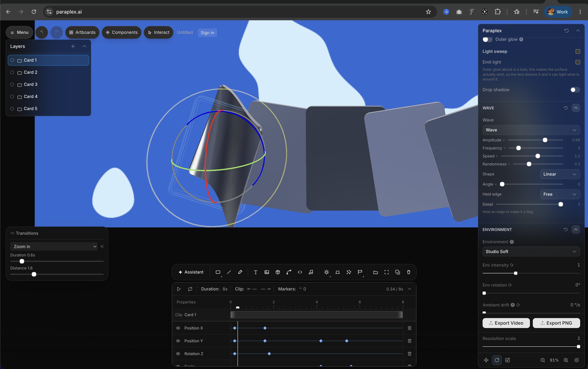Screen dimensions: 588x369
Task: Open the Studio Soft environment dropdown
Action: [531, 251]
